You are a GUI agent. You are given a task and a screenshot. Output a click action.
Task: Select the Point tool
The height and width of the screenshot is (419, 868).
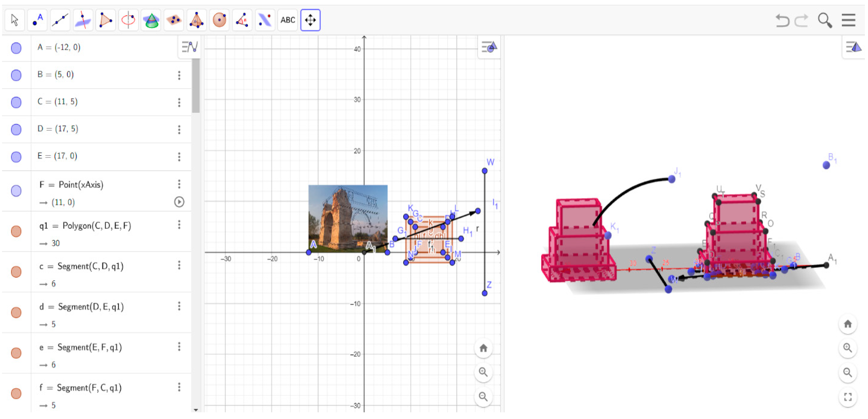tap(37, 20)
